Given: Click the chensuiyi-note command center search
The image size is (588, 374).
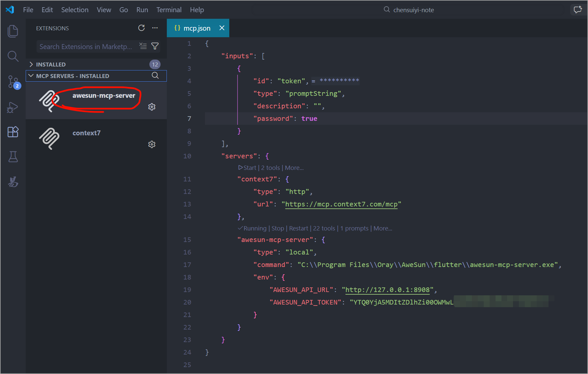Looking at the screenshot, I should [409, 10].
